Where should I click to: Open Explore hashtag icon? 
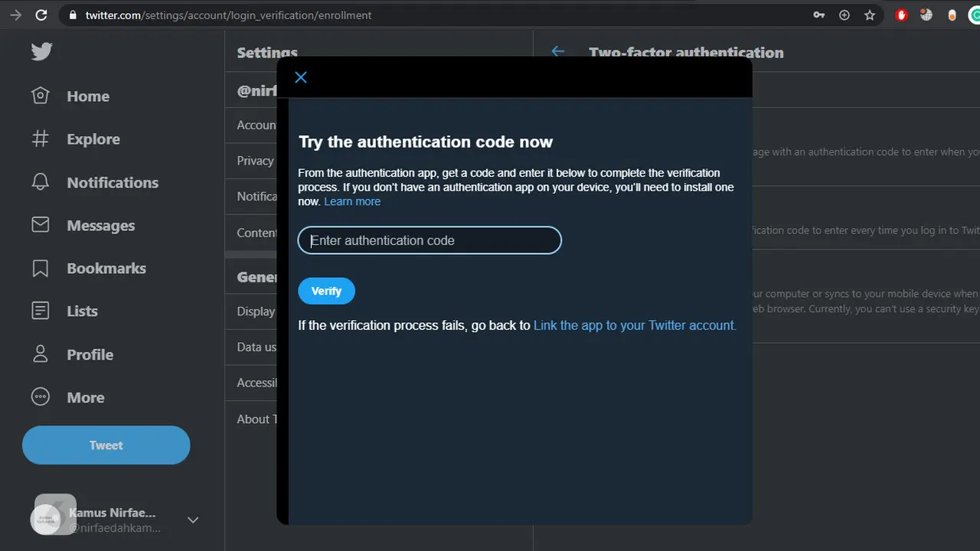point(40,139)
